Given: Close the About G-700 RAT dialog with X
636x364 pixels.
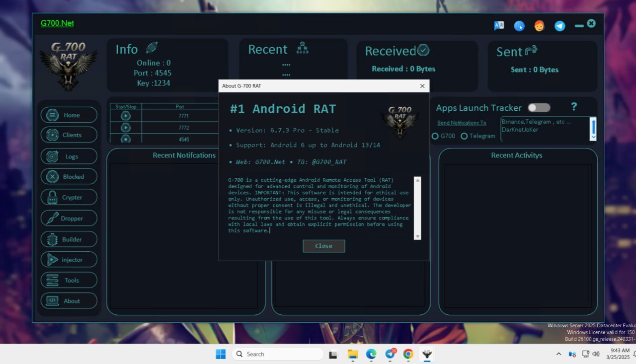Looking at the screenshot, I should [422, 86].
